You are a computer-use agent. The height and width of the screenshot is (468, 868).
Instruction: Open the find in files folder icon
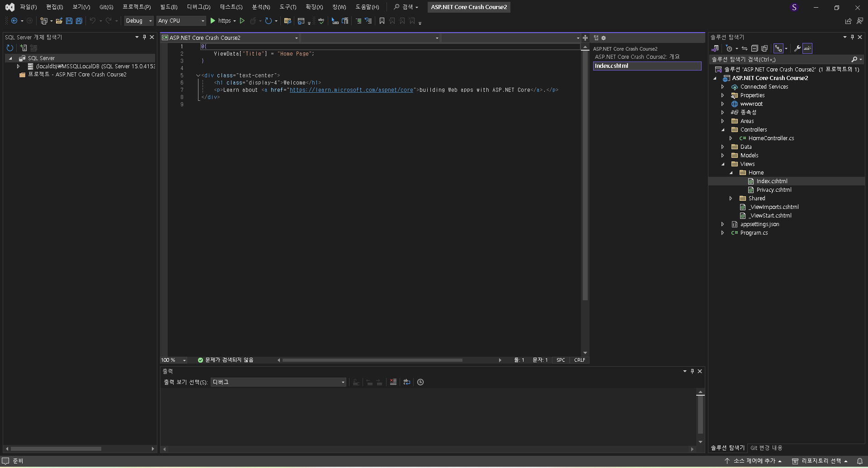click(287, 21)
